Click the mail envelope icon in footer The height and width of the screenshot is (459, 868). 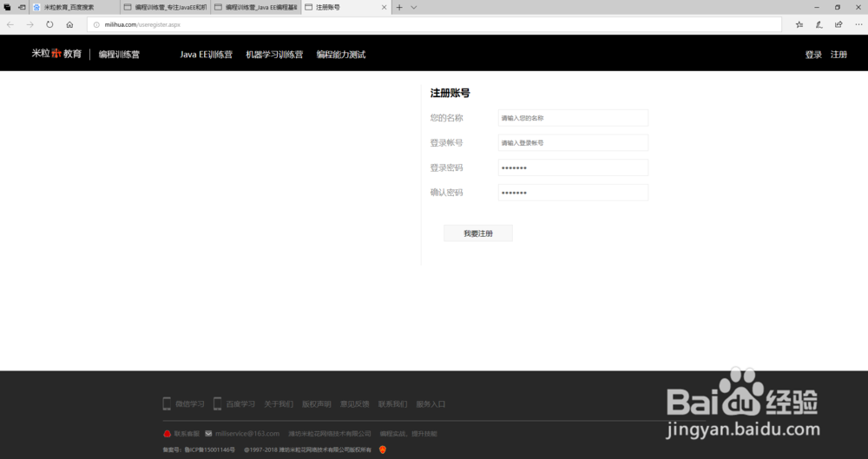click(x=208, y=434)
